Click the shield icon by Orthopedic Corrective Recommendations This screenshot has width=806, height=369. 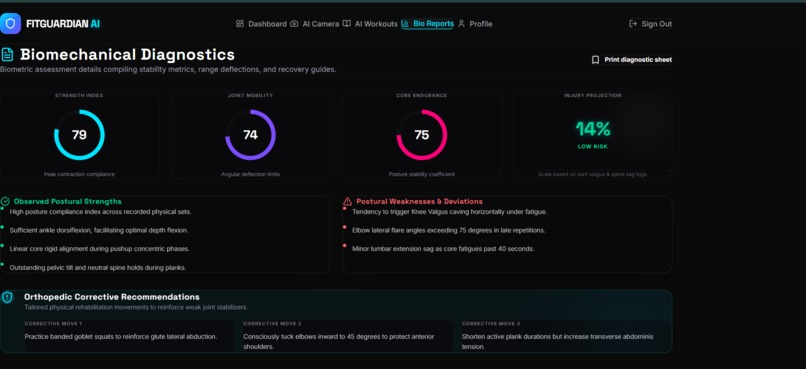click(7, 298)
